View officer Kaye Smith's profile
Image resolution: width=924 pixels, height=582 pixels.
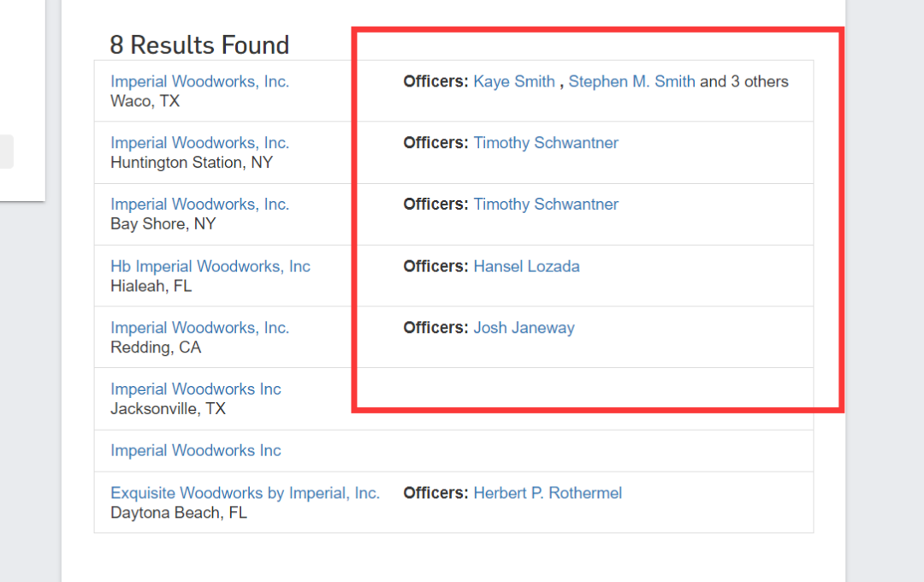[513, 81]
